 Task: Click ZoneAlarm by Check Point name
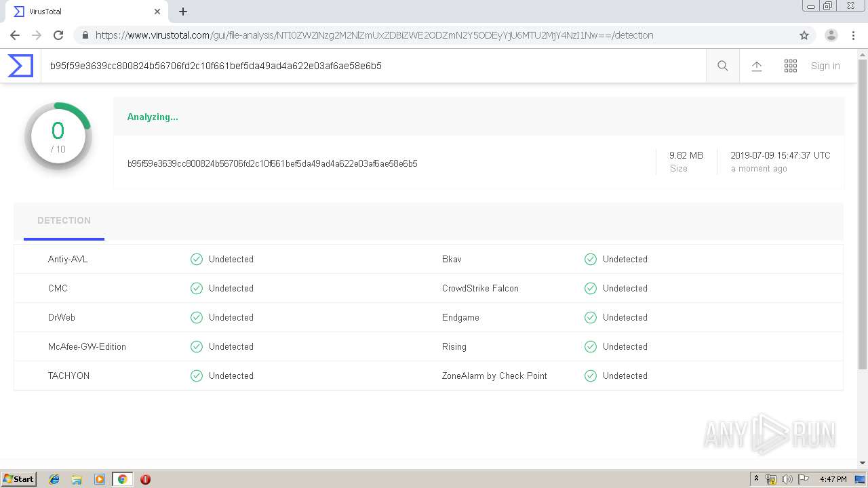point(494,375)
